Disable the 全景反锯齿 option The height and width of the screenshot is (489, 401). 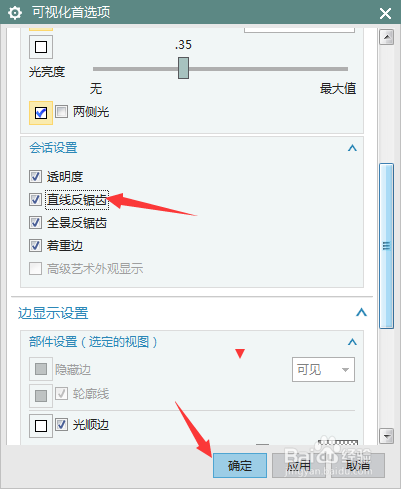[35, 223]
